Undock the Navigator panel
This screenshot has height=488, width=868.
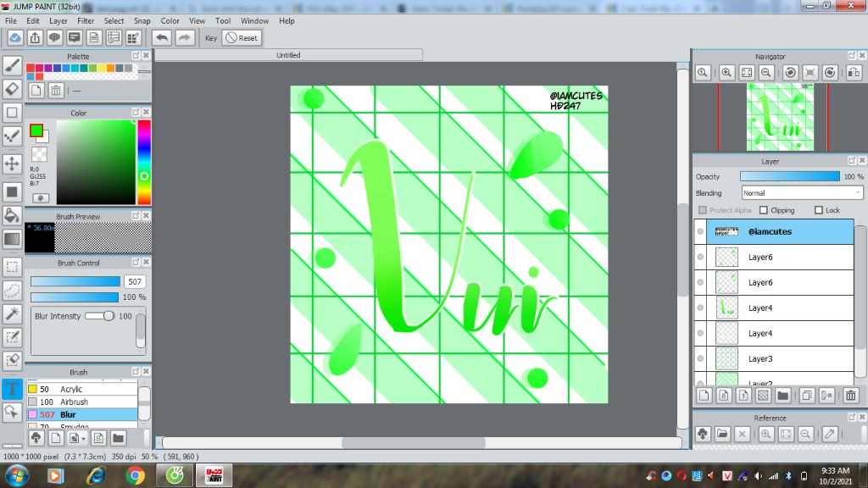pyautogui.click(x=852, y=56)
